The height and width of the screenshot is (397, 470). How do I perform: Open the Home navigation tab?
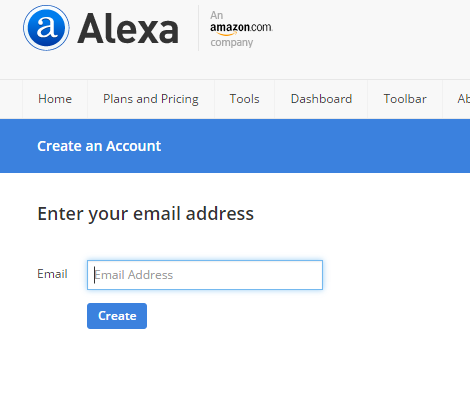[55, 99]
